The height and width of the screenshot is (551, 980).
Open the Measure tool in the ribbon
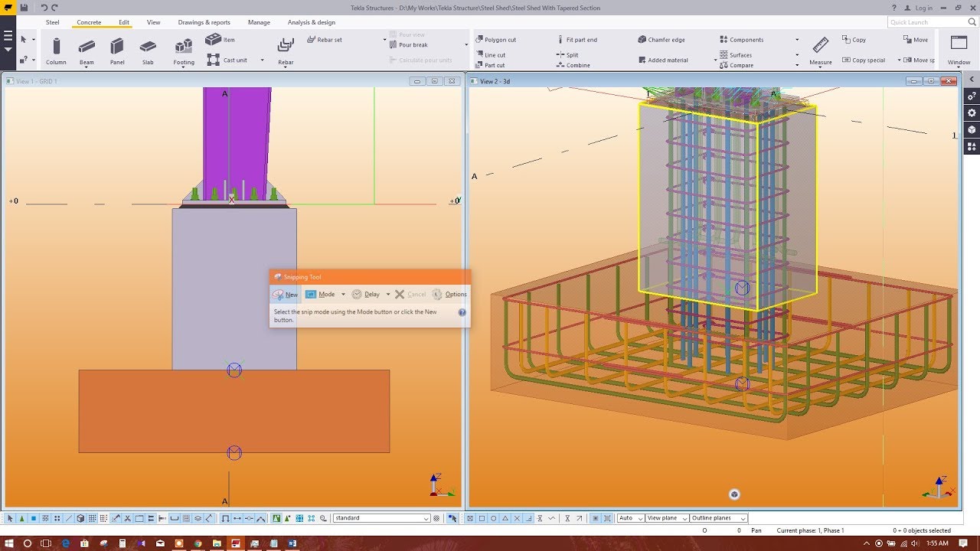coord(819,46)
